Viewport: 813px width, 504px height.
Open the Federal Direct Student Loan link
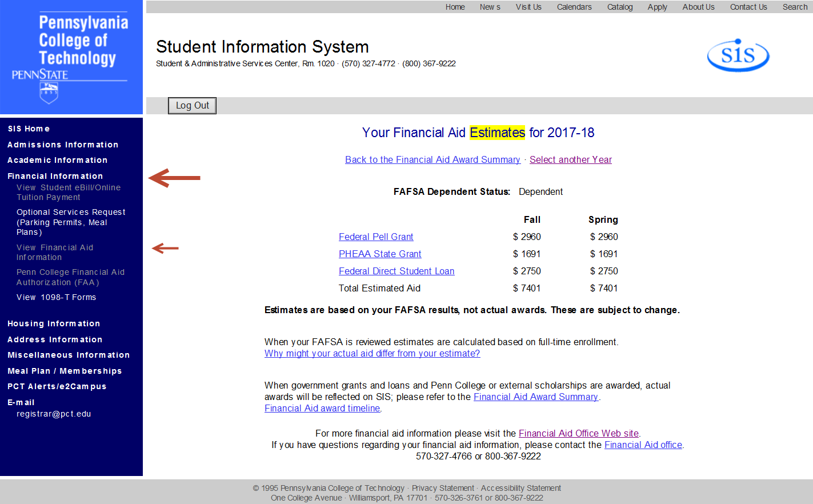396,271
